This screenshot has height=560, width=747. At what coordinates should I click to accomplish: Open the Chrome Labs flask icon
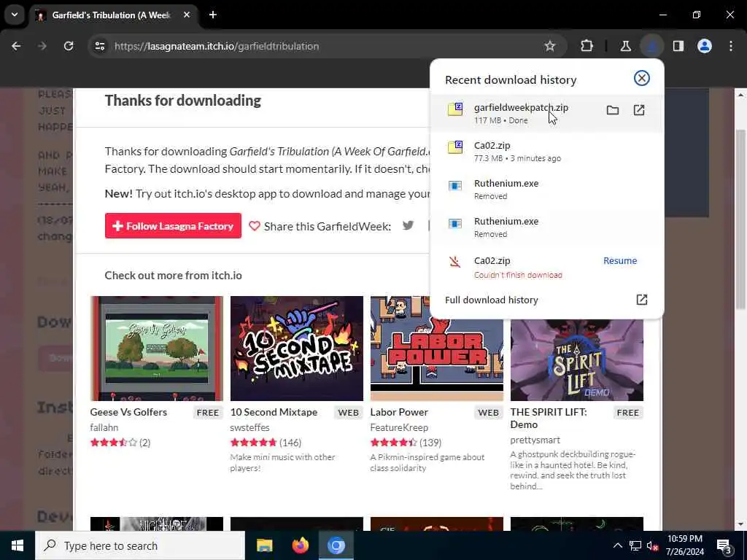(x=625, y=46)
